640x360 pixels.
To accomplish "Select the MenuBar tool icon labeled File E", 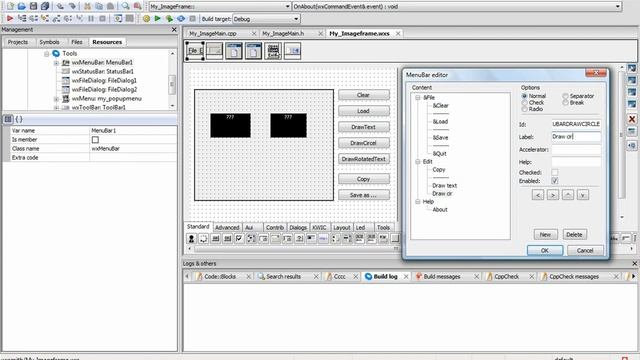I will coord(195,51).
